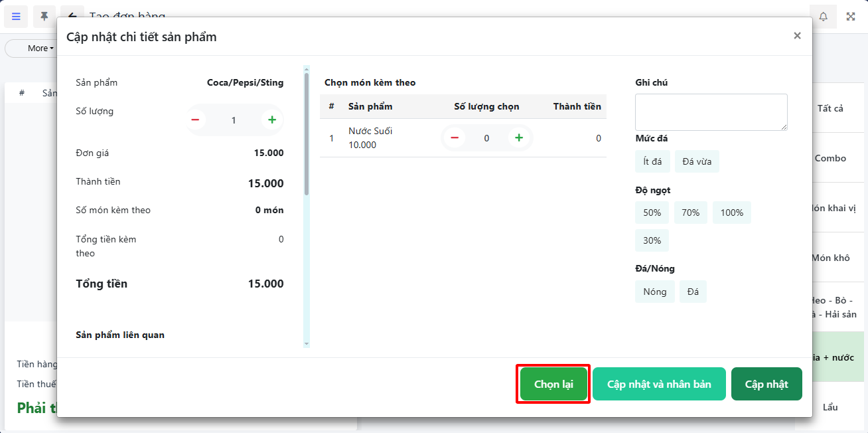Choose 30% sweetness option
The height and width of the screenshot is (433, 868).
pos(652,240)
